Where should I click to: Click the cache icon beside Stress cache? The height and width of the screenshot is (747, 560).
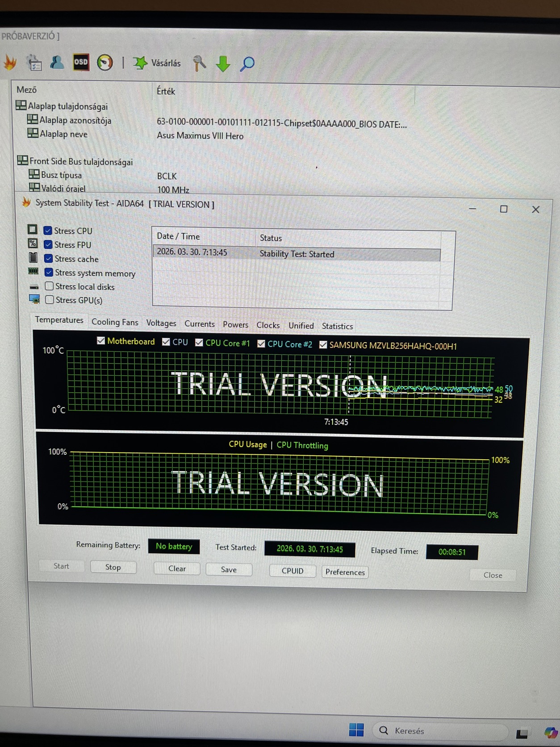click(x=33, y=257)
